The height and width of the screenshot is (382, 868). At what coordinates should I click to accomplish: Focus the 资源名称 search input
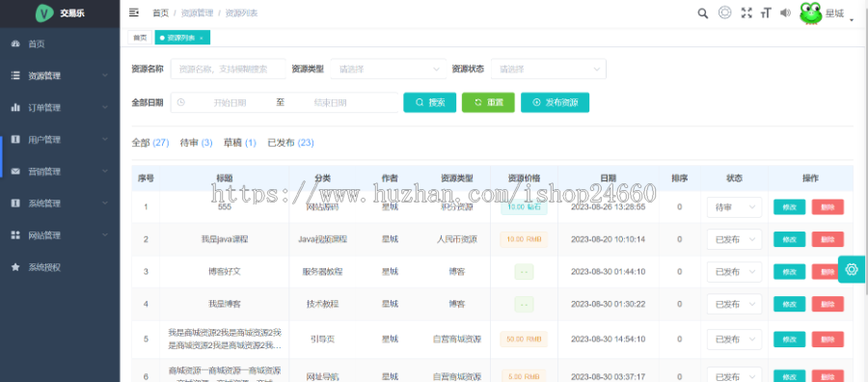[228, 69]
